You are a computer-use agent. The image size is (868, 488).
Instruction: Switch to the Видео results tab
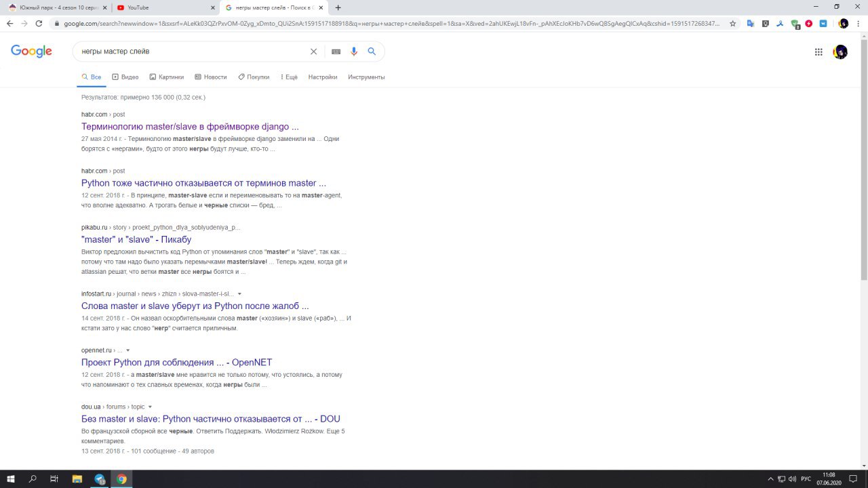(x=125, y=77)
